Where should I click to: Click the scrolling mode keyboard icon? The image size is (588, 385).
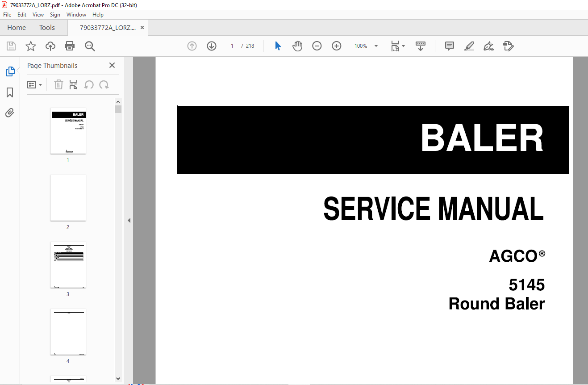point(421,46)
